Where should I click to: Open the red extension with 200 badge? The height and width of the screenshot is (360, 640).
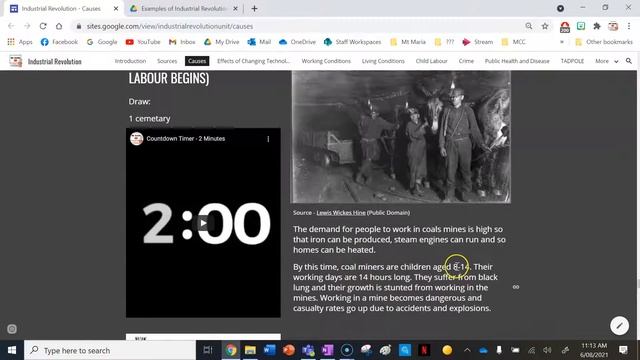pos(565,27)
